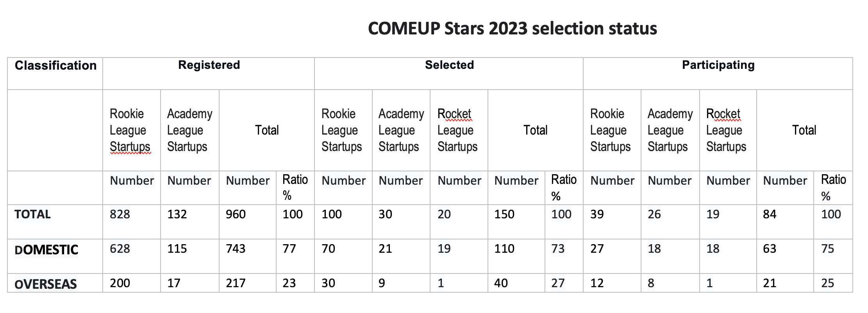
Task: Click the Participating column group header
Action: 718,65
